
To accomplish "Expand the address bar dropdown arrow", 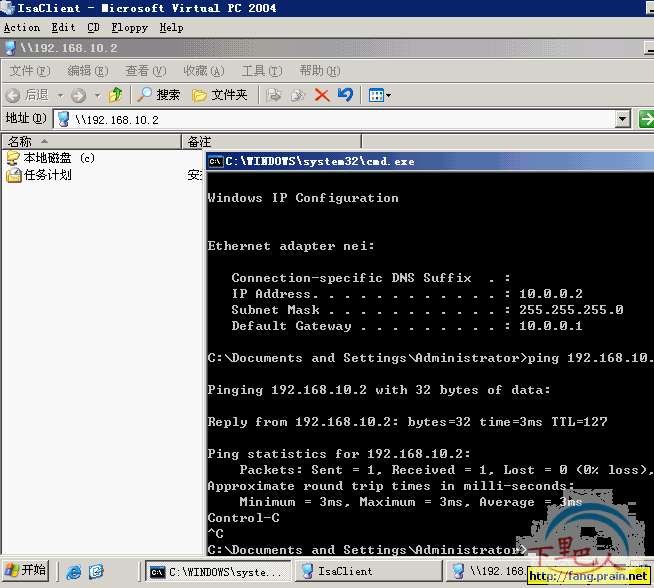I will pos(622,119).
